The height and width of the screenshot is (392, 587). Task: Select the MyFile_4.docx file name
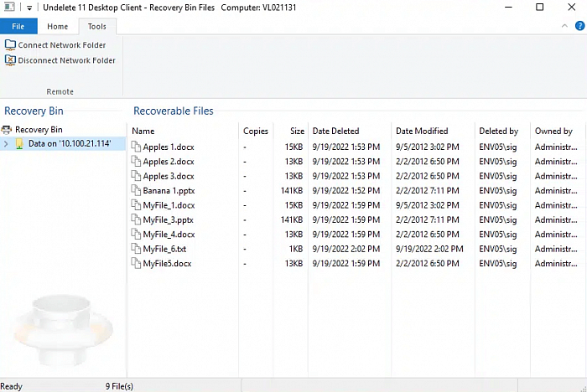pos(169,235)
